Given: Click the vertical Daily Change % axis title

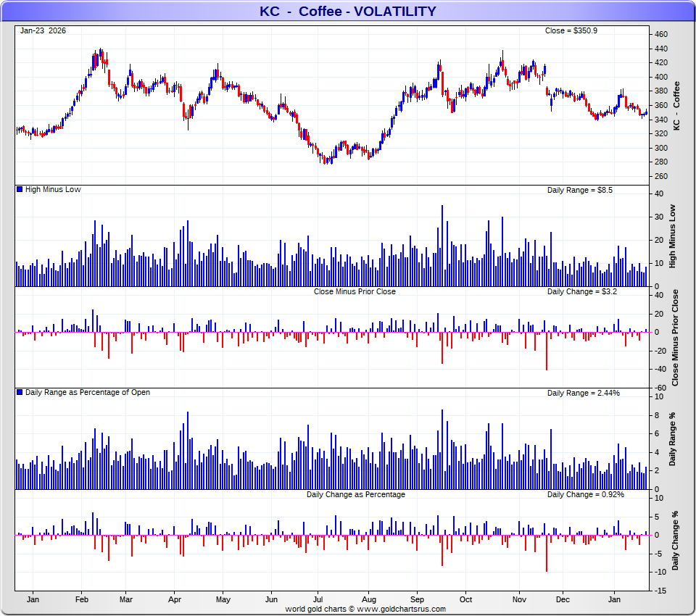Looking at the screenshot, I should tap(676, 540).
